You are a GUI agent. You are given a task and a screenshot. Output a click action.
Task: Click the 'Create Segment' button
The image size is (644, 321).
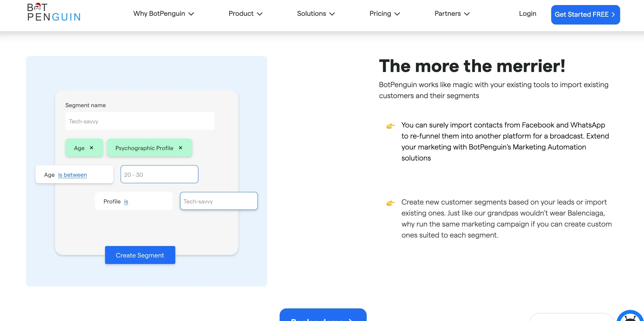click(x=140, y=255)
